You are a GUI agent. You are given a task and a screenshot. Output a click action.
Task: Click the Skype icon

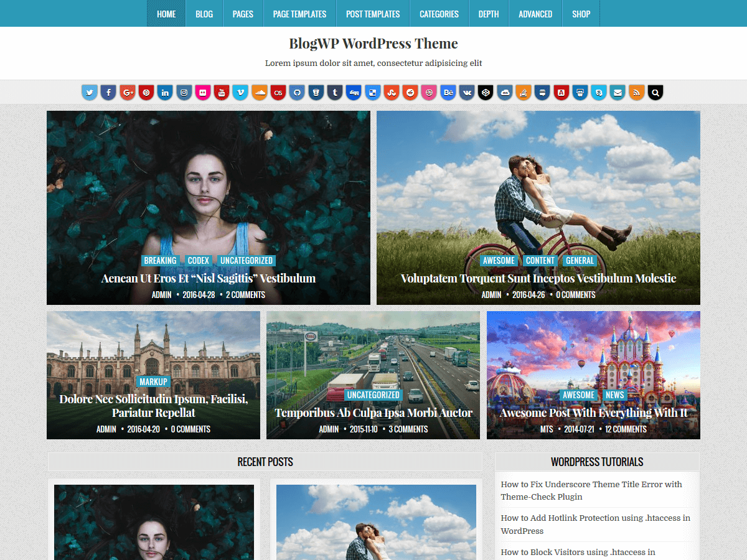(598, 93)
